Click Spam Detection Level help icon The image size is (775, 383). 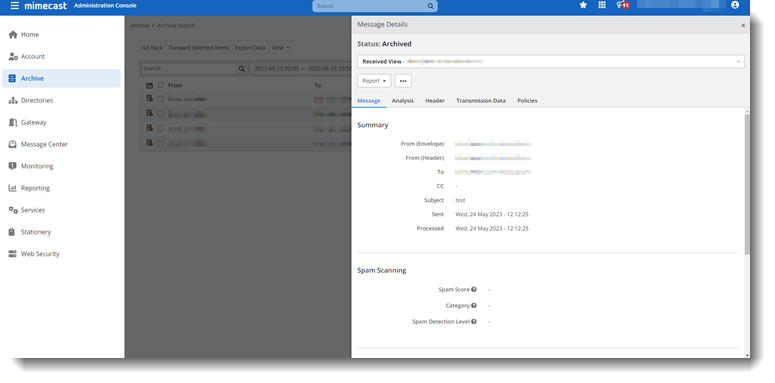[x=474, y=321]
